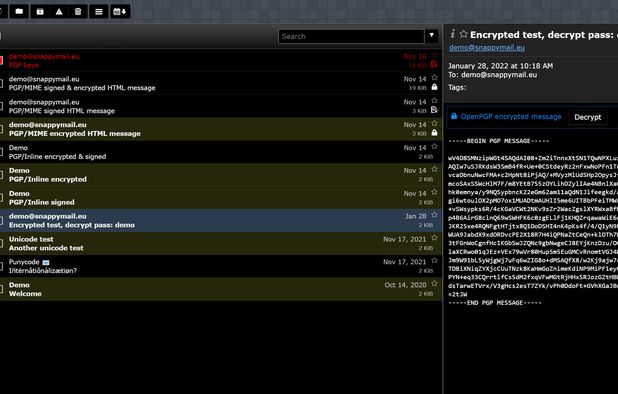The image size is (618, 394).
Task: Toggle star on PGP/MIME encrypted HTML row
Action: [x=434, y=123]
